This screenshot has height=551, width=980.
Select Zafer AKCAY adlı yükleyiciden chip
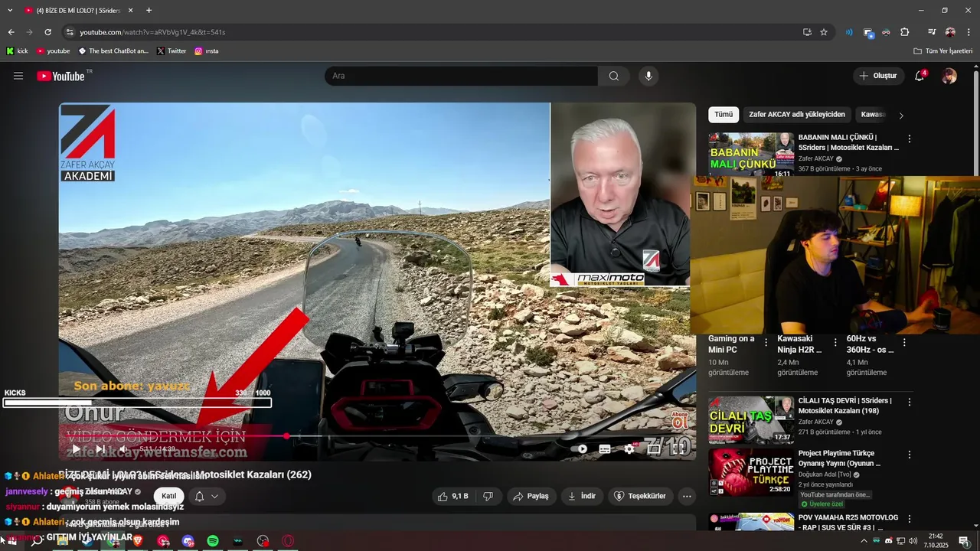coord(797,115)
